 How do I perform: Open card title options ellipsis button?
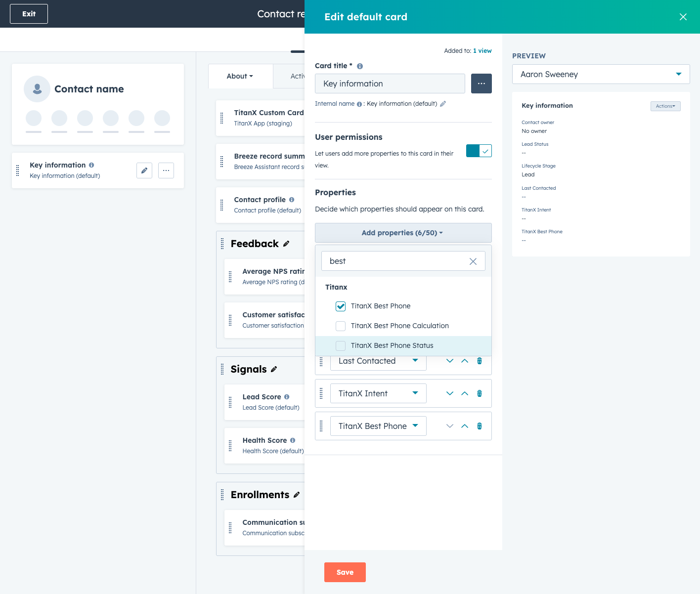click(481, 84)
